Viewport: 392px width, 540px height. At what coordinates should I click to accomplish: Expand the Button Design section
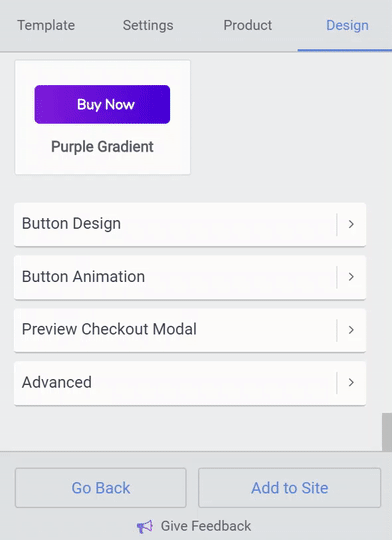pos(190,224)
